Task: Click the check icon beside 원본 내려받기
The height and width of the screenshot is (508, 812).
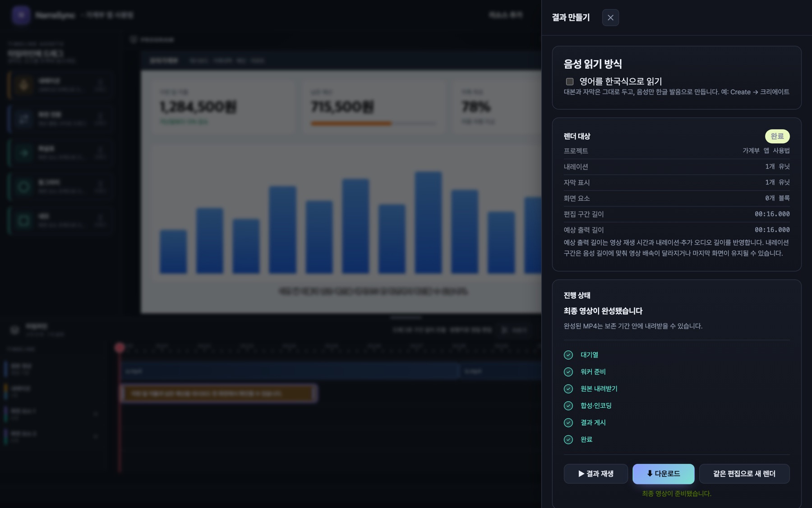Action: [x=568, y=389]
